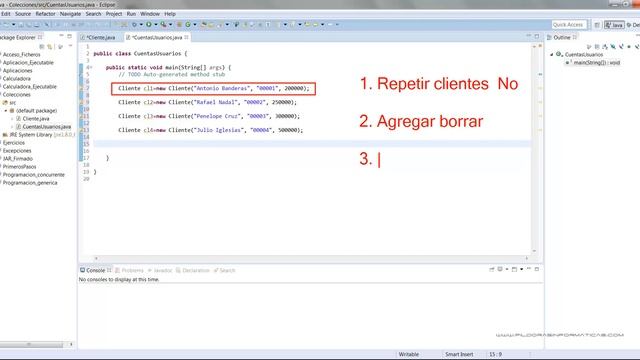Click the Julio Iglesias code line
Image resolution: width=640 pixels, height=360 pixels.
tap(210, 130)
